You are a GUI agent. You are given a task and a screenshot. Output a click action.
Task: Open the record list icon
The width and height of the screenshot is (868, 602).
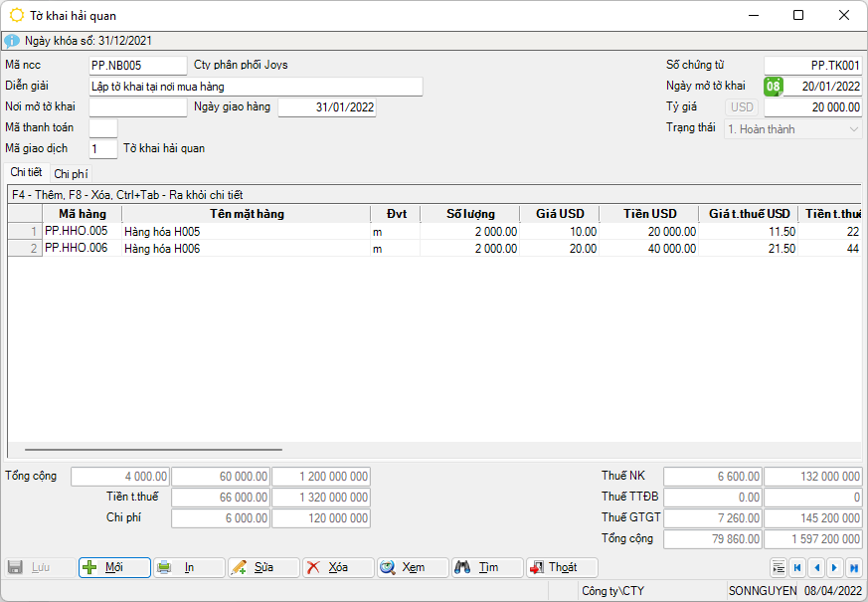(x=779, y=568)
